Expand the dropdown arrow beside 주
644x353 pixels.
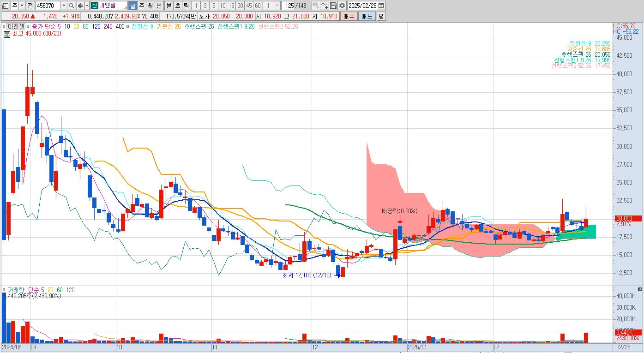click(x=22, y=6)
